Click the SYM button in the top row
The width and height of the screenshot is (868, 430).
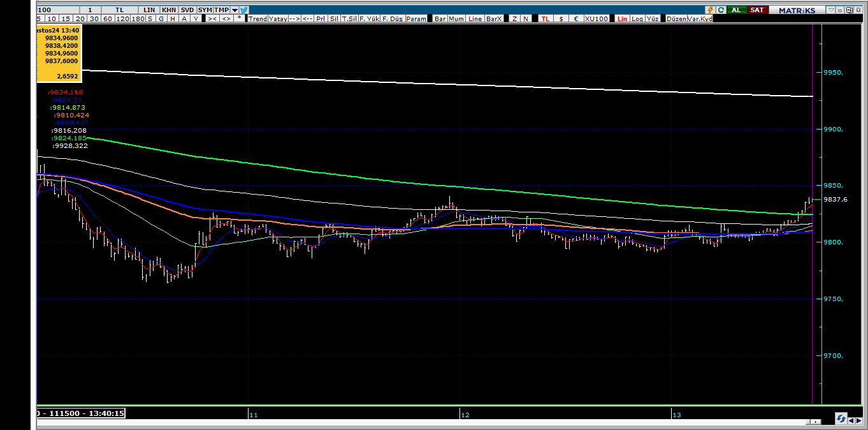(205, 10)
